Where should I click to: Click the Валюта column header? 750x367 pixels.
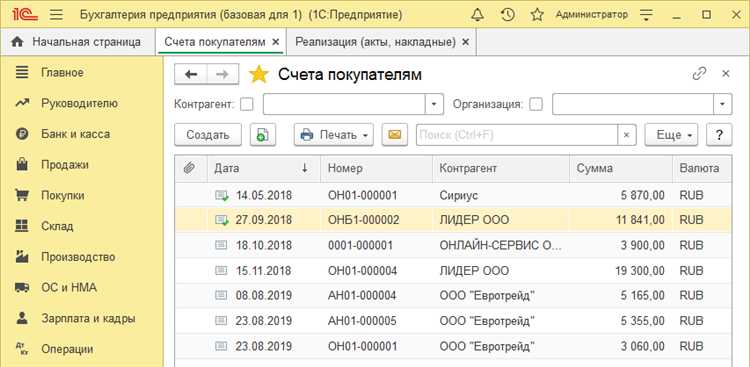tap(702, 168)
